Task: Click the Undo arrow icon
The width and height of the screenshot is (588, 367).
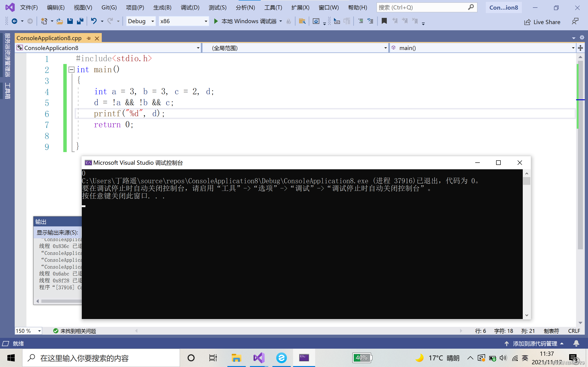Action: (94, 21)
